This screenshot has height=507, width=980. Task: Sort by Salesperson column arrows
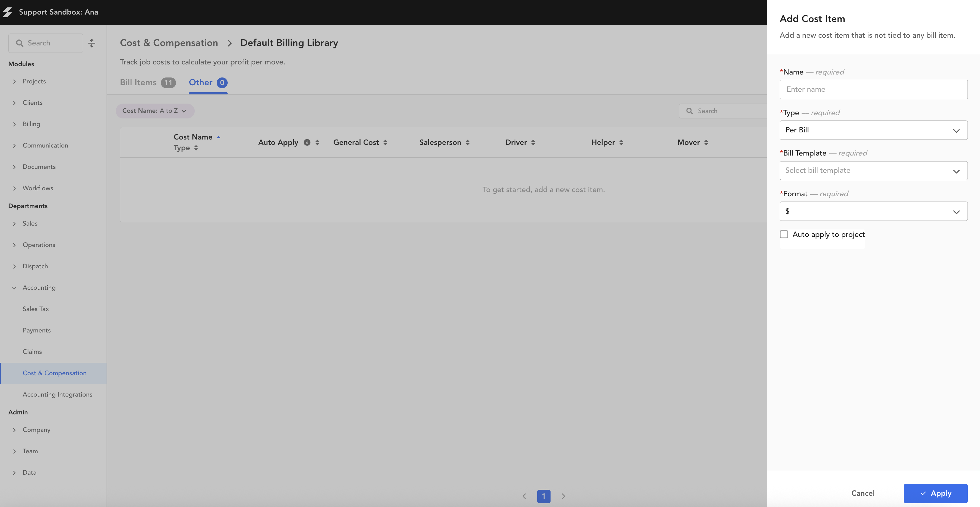coord(467,142)
